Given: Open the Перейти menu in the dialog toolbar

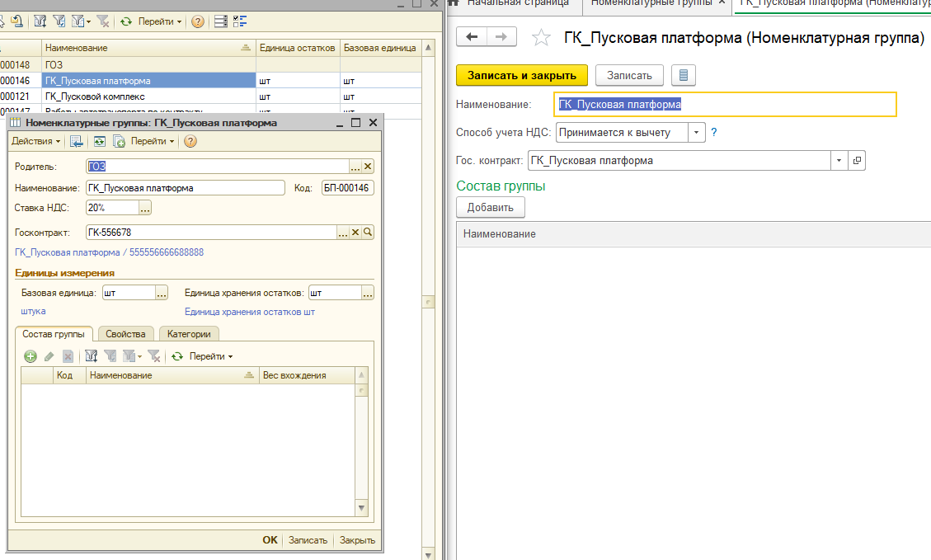Looking at the screenshot, I should pos(153,141).
